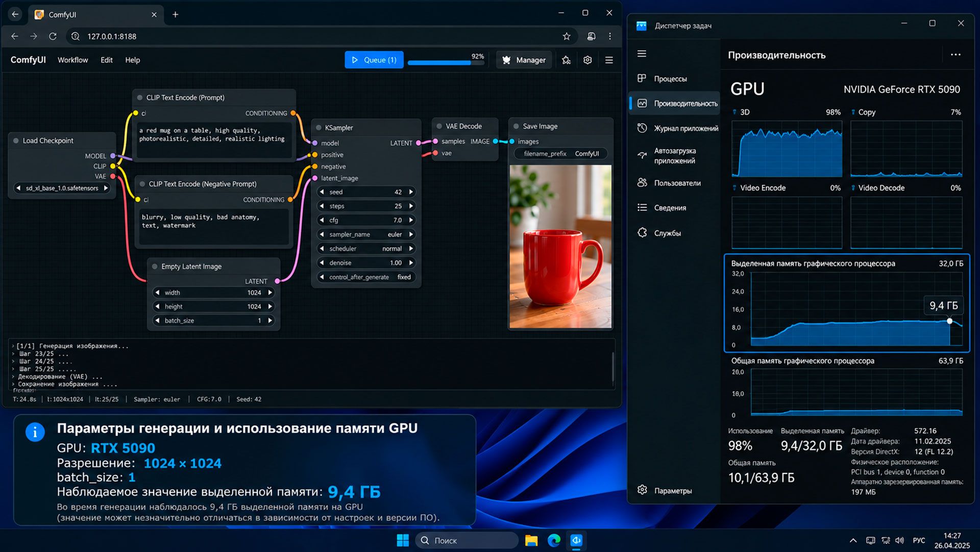Open File Explorer from the taskbar
Image resolution: width=980 pixels, height=552 pixels.
tap(531, 540)
